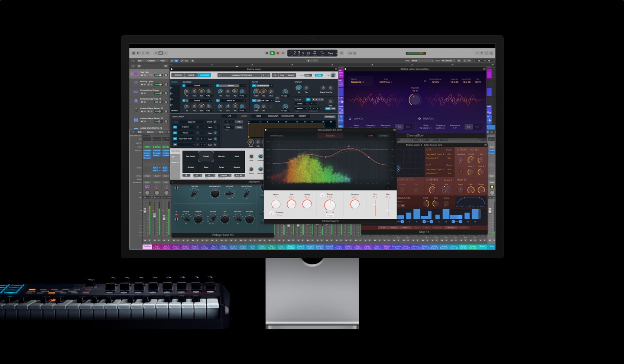Open the MSEG modulation tab in Alchemy

point(259,116)
